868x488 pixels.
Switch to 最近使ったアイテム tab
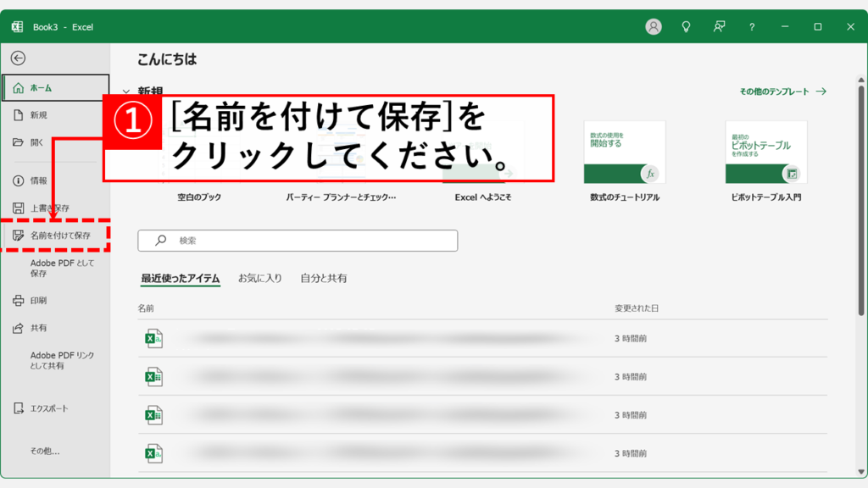[181, 278]
